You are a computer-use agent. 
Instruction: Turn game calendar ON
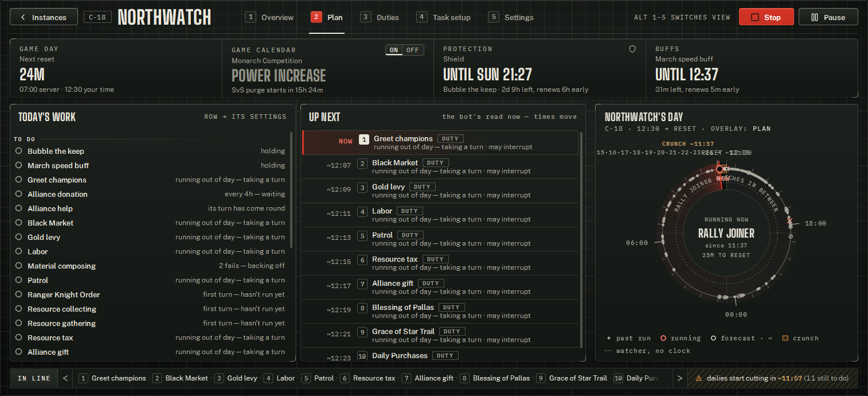[x=394, y=50]
